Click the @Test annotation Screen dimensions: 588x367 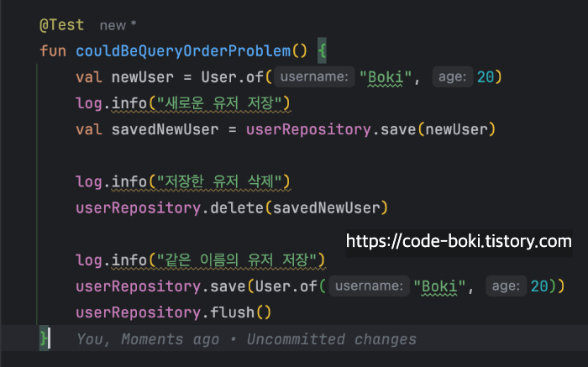tap(62, 25)
